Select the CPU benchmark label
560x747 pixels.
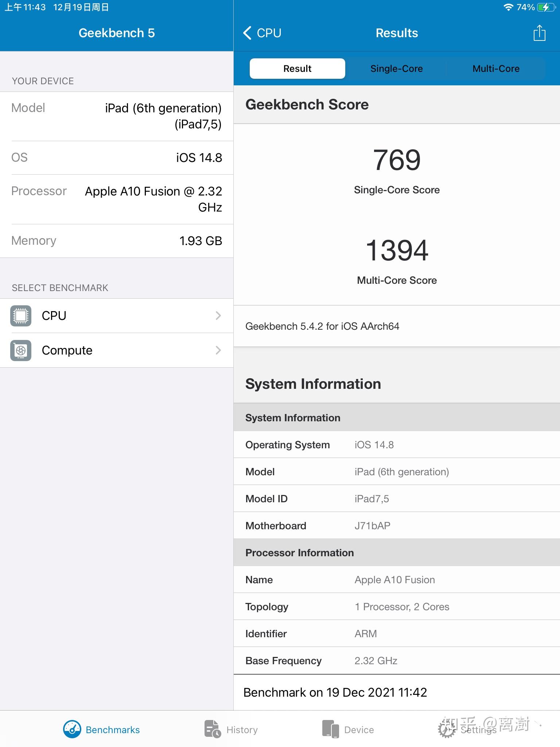coord(54,316)
